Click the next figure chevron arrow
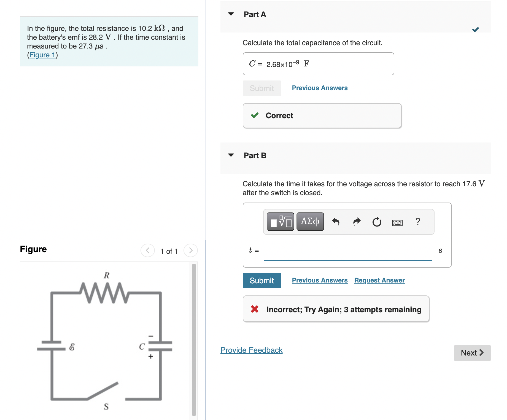This screenshot has width=507, height=420. click(x=190, y=251)
